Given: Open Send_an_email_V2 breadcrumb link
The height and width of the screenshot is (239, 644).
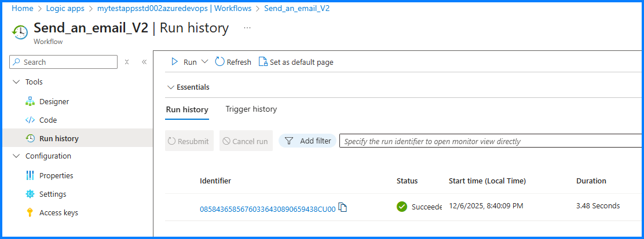Looking at the screenshot, I should tap(297, 9).
